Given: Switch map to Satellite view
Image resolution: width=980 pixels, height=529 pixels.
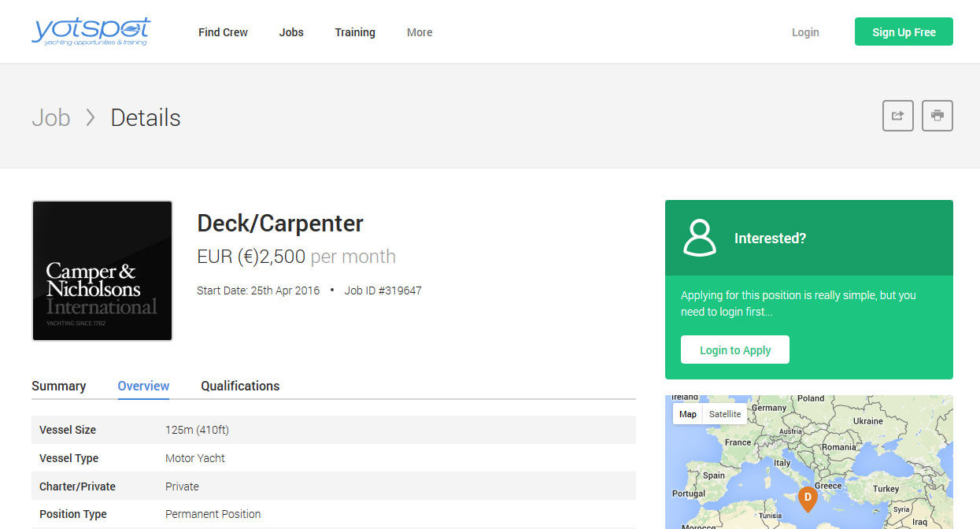Looking at the screenshot, I should coord(725,414).
